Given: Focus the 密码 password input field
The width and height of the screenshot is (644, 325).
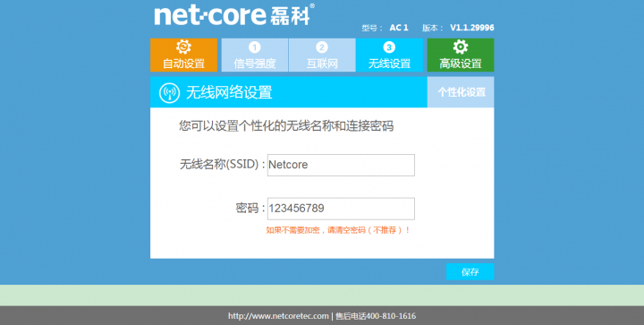Looking at the screenshot, I should pyautogui.click(x=341, y=209).
